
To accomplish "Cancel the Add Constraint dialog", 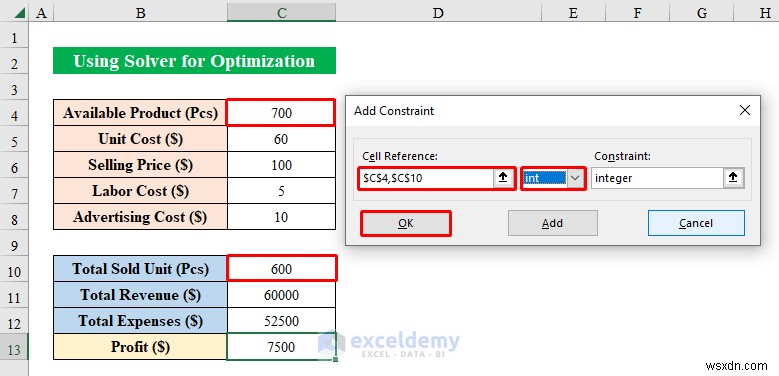I will [696, 223].
